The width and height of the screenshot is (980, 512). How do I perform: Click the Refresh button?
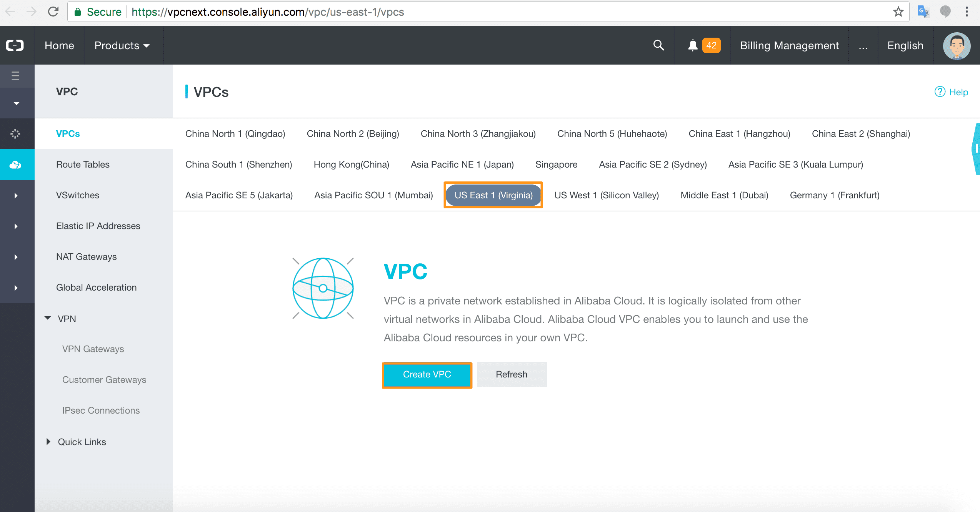click(512, 374)
